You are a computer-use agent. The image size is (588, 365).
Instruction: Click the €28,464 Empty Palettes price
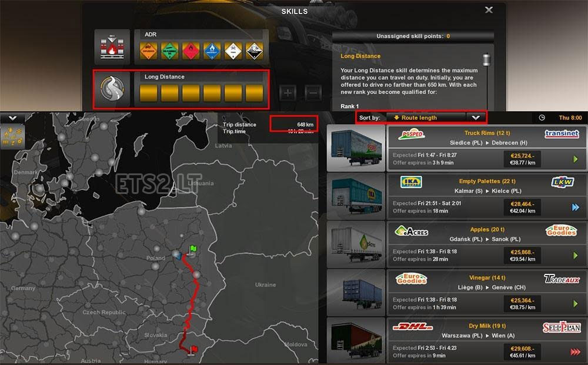click(522, 204)
